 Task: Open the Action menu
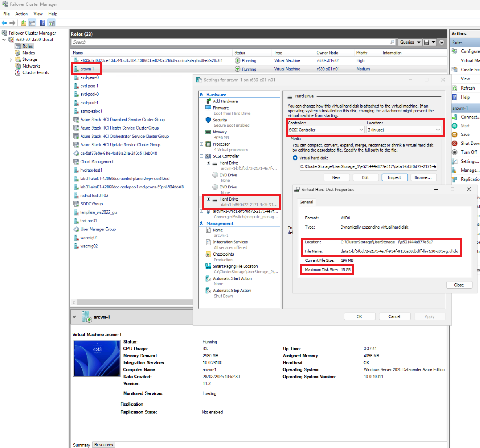click(x=22, y=14)
